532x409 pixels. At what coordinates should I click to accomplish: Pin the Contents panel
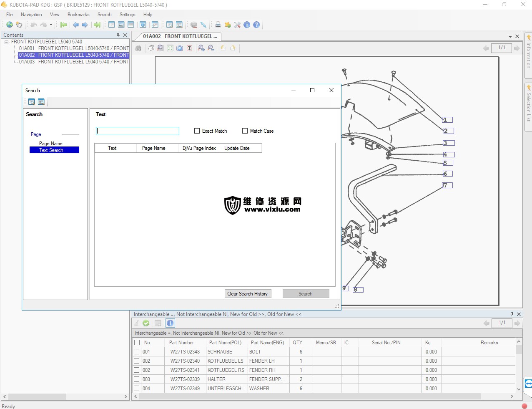[118, 35]
